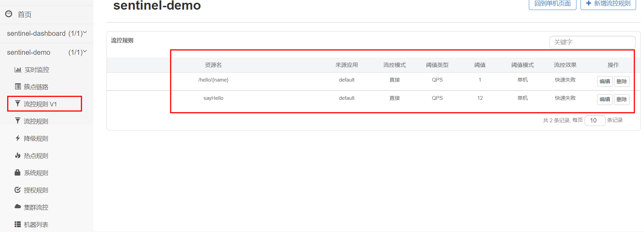Viewport: 644px width, 232px height.
Task: Click the list icon for 簇点链路
Action: click(x=18, y=86)
